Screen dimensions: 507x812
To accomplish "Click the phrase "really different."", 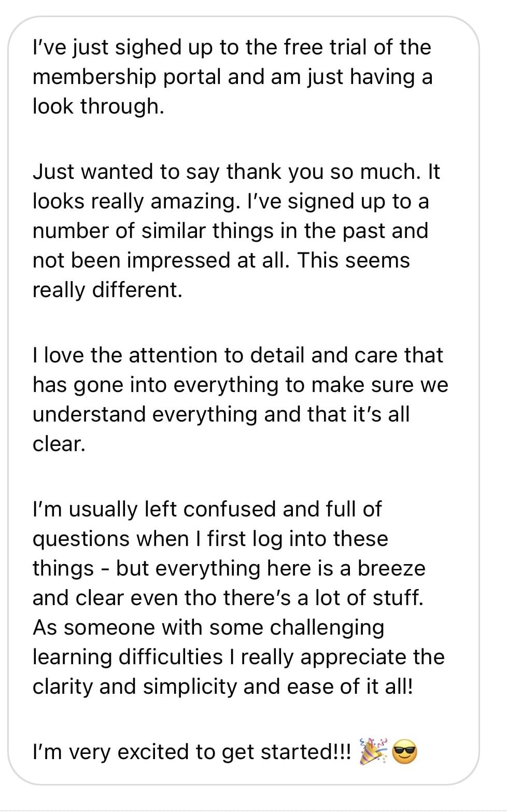I will [107, 289].
